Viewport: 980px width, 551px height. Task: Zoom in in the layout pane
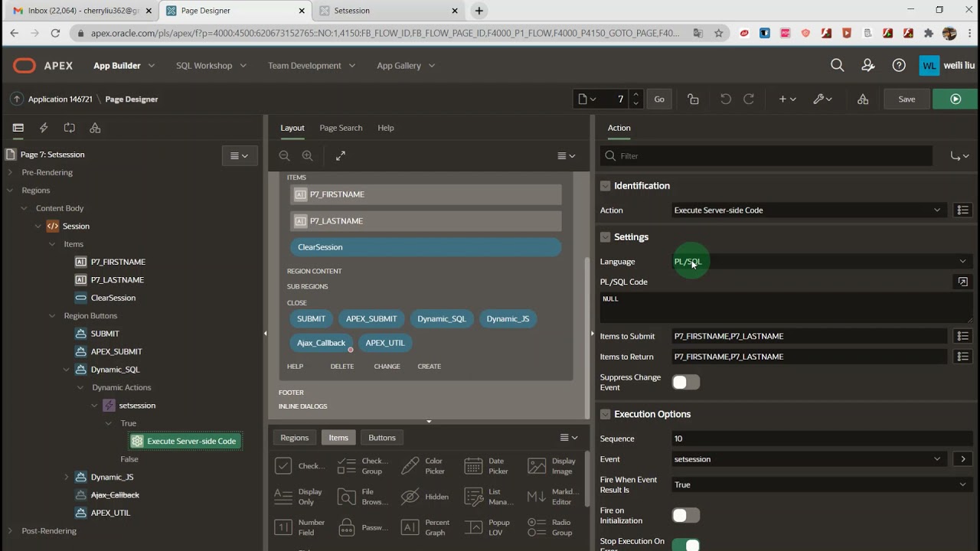coord(308,155)
